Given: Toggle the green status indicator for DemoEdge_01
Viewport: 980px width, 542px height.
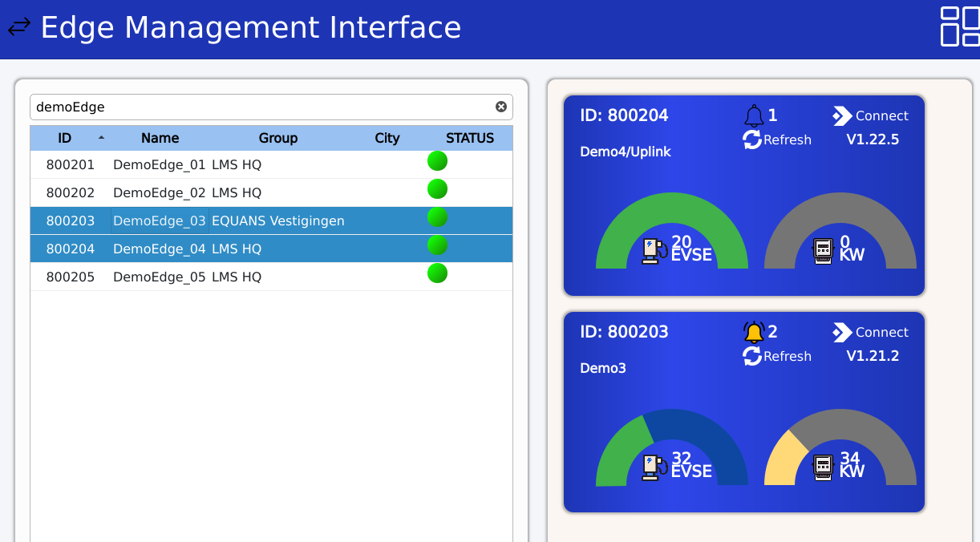Looking at the screenshot, I should point(437,160).
